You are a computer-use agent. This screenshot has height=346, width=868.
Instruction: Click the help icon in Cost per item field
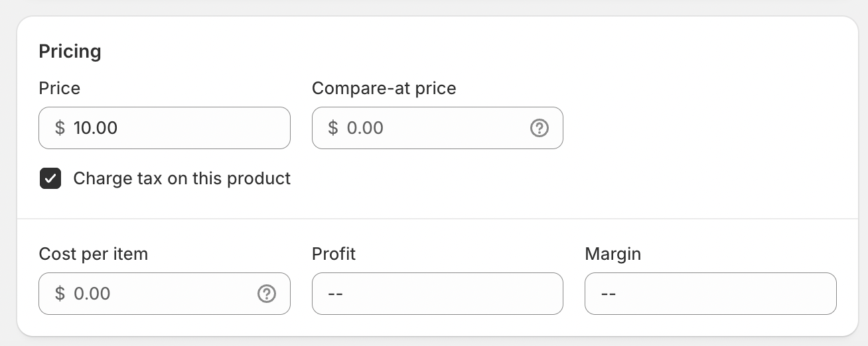(267, 294)
